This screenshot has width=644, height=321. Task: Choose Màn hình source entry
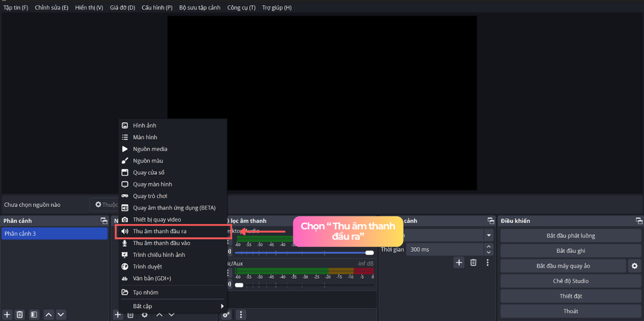172,137
